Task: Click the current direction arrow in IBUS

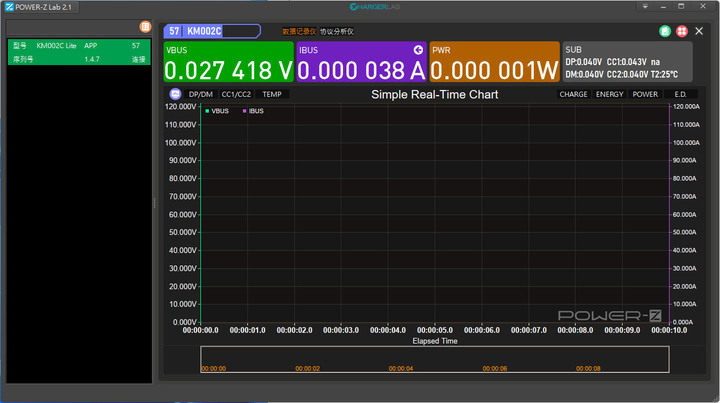Action: (418, 50)
